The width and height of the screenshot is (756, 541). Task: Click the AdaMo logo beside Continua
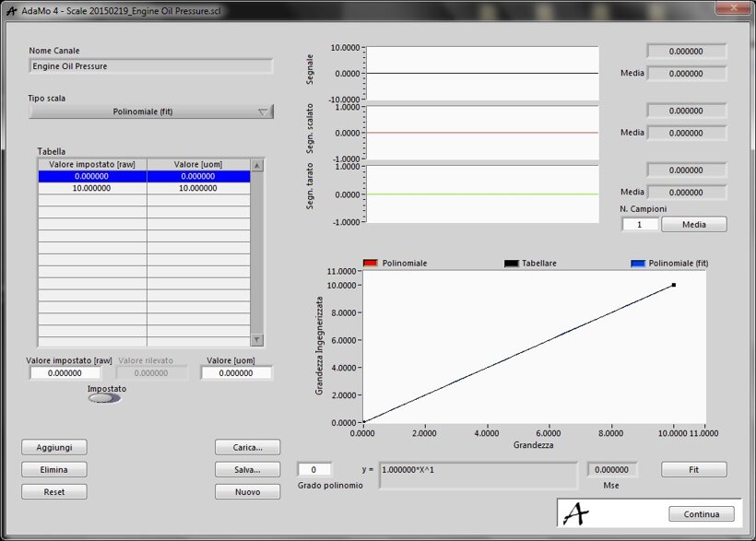pos(577,512)
